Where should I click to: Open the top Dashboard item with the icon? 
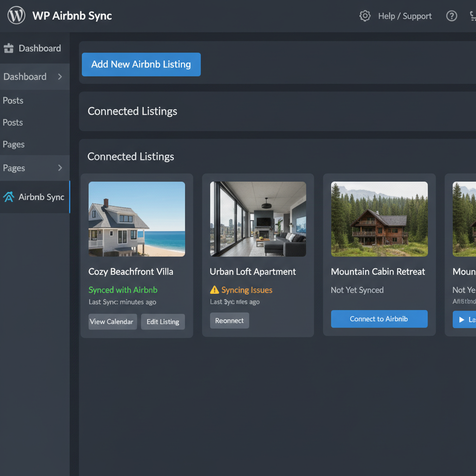pyautogui.click(x=34, y=48)
